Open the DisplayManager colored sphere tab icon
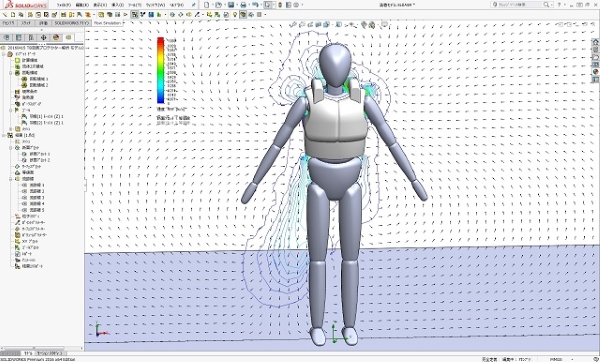 tap(56, 38)
